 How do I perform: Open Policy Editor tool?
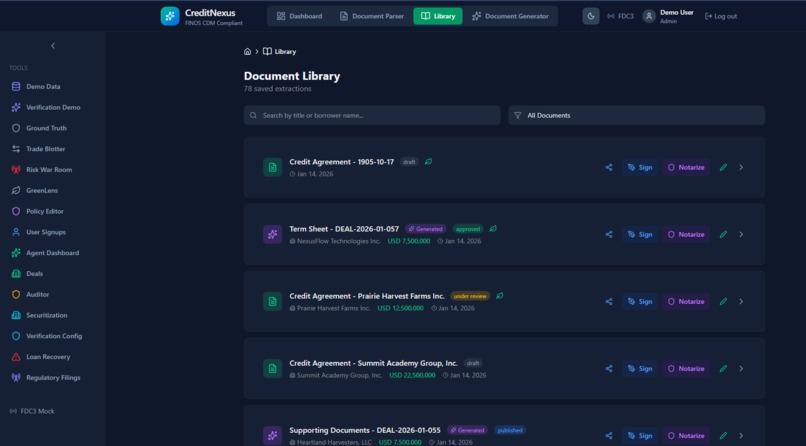[x=45, y=211]
